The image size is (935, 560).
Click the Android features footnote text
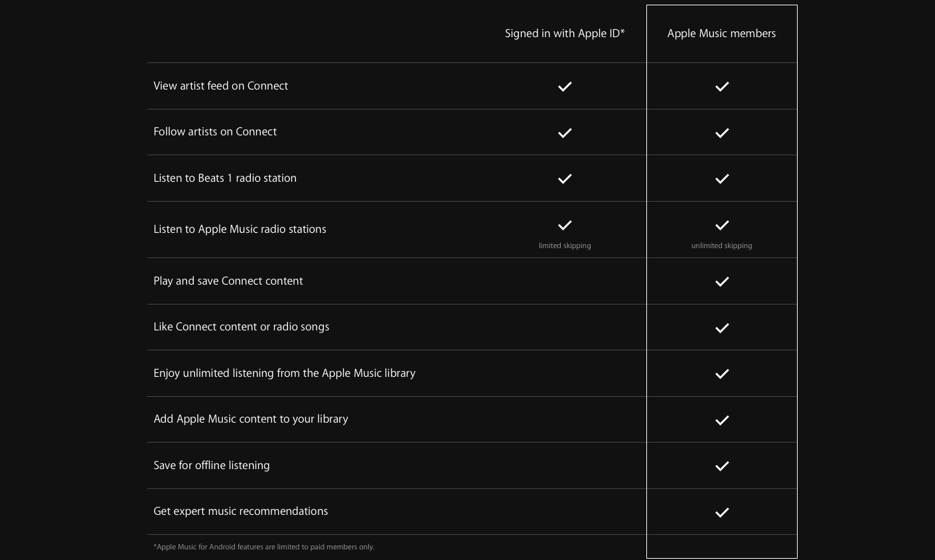coord(263,547)
